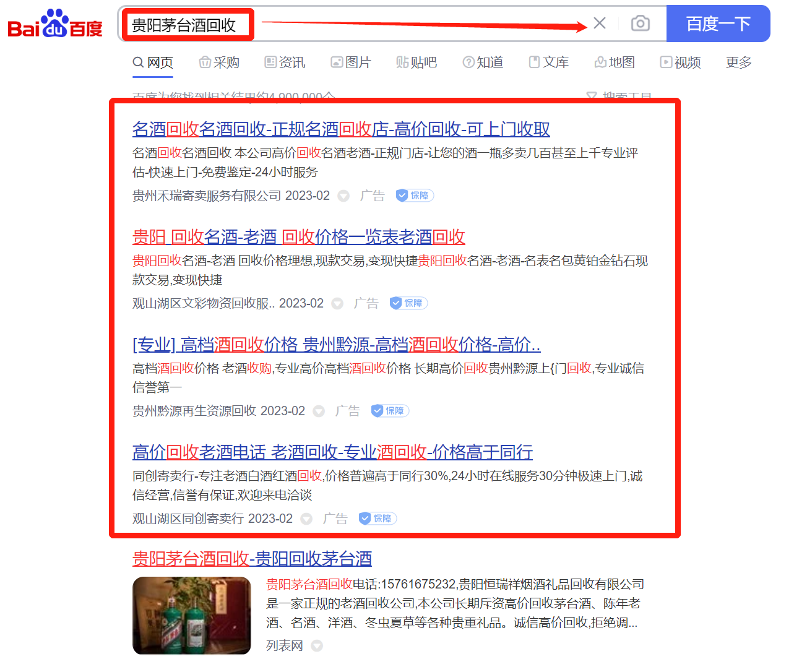Click 保障 badge in 观山湖区同创 result
794x672 pixels.
[378, 519]
